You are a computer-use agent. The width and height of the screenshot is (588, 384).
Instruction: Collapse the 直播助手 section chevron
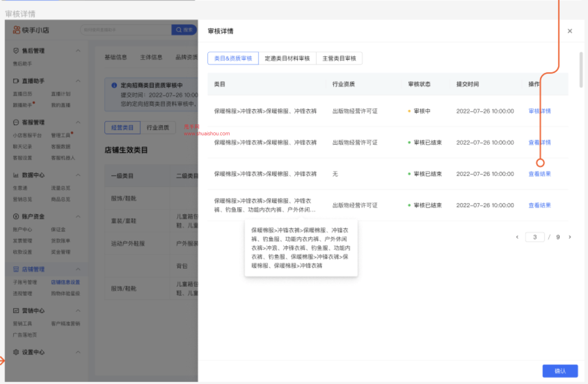click(x=78, y=81)
